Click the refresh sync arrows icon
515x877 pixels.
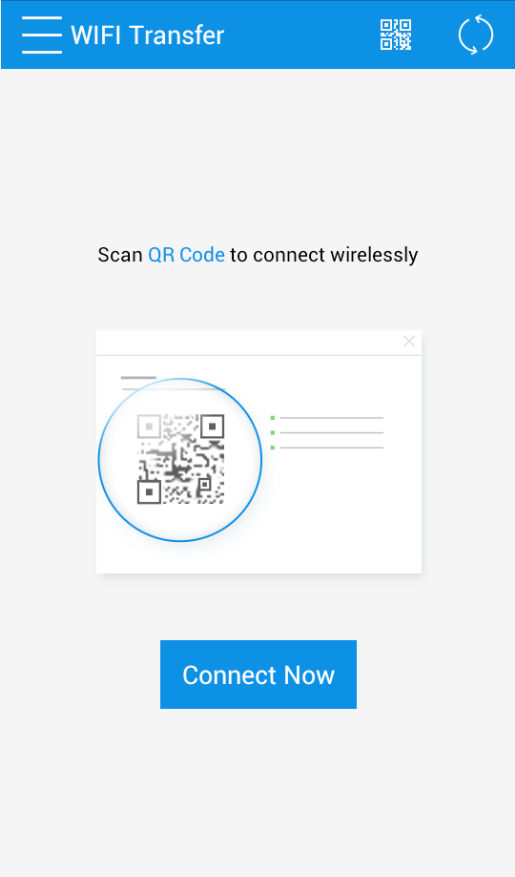pyautogui.click(x=476, y=35)
